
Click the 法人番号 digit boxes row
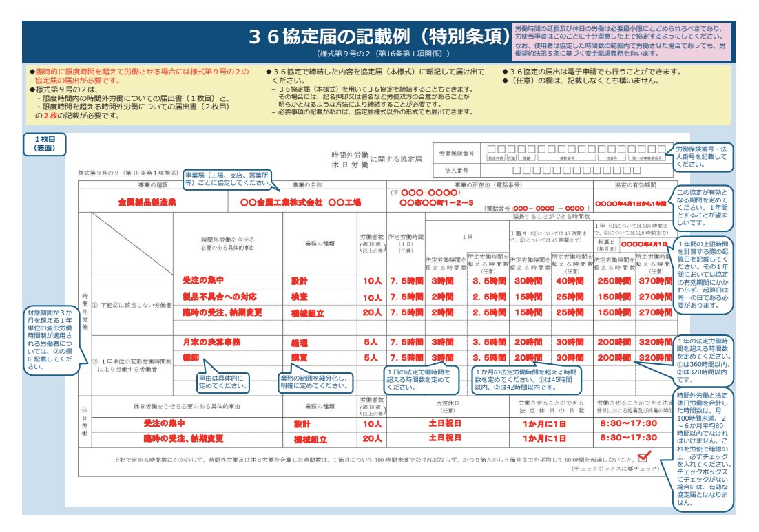click(x=576, y=170)
